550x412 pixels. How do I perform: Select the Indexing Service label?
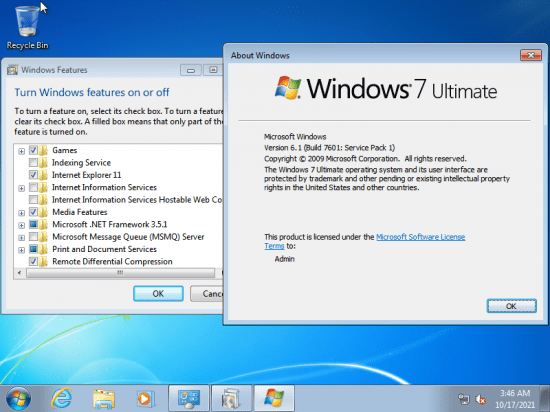[x=81, y=163]
